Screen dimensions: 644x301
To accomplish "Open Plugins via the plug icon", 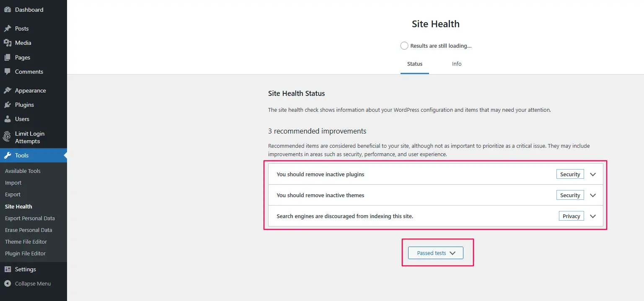I will [x=8, y=104].
